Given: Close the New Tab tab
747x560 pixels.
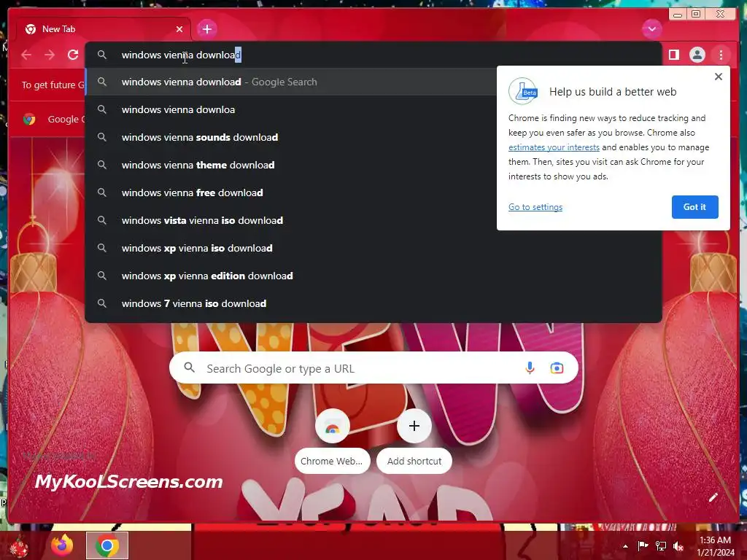Looking at the screenshot, I should pos(179,29).
